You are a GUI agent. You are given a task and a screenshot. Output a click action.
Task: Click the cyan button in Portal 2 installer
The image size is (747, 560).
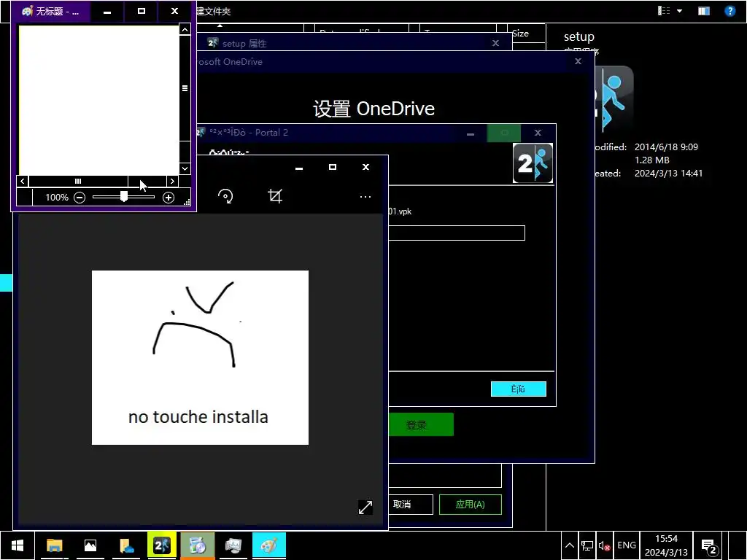(519, 389)
